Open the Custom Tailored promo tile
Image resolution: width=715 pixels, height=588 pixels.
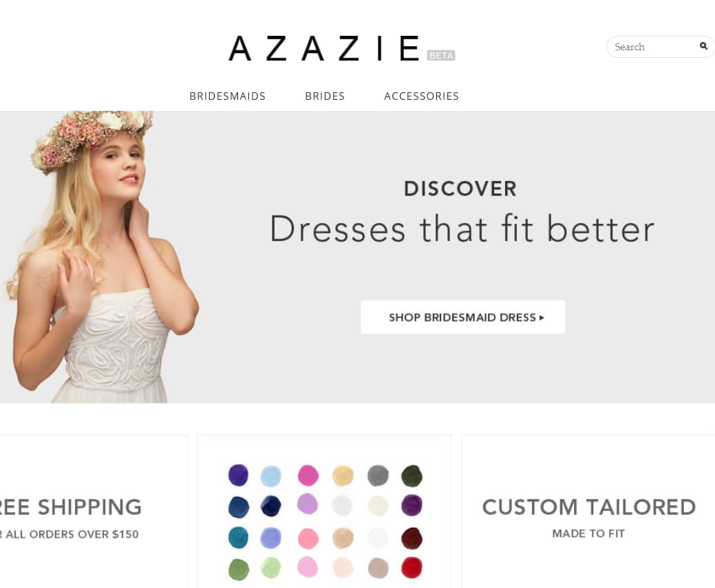588,512
